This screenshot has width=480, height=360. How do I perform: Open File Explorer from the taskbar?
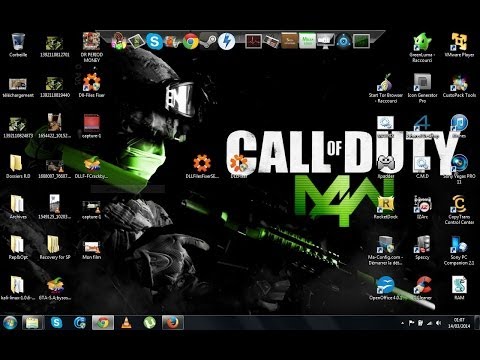tap(32, 323)
